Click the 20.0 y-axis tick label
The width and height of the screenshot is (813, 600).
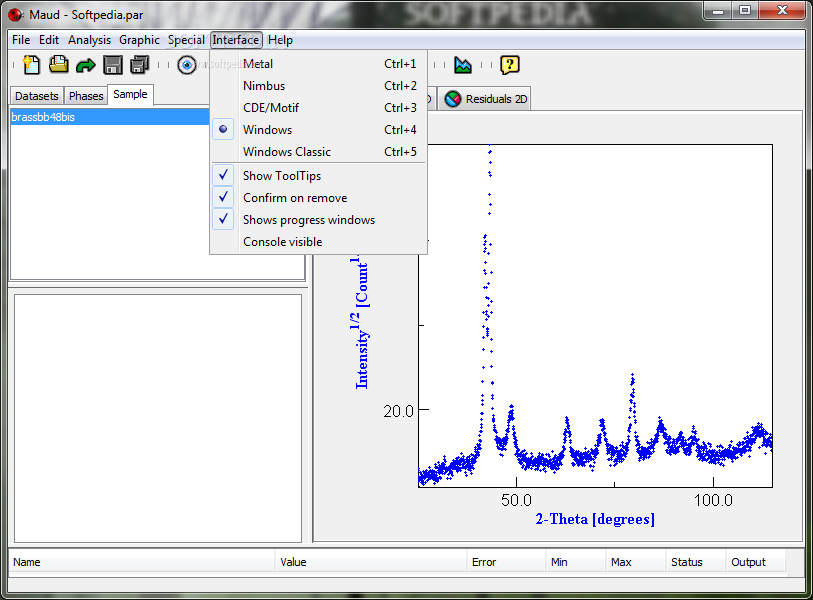pos(398,411)
